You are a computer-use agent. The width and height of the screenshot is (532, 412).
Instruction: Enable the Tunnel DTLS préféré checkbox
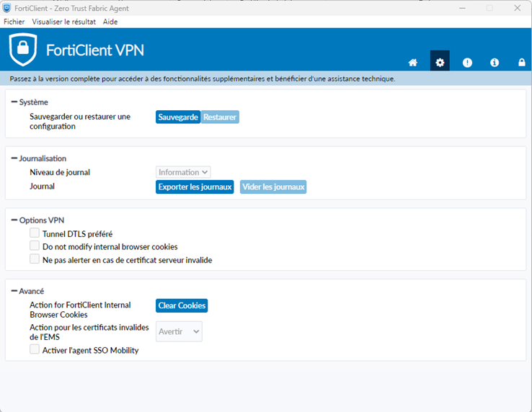[x=35, y=233]
